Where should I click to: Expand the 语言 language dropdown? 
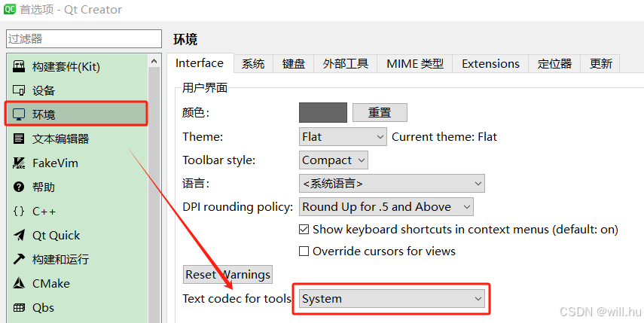click(x=392, y=184)
